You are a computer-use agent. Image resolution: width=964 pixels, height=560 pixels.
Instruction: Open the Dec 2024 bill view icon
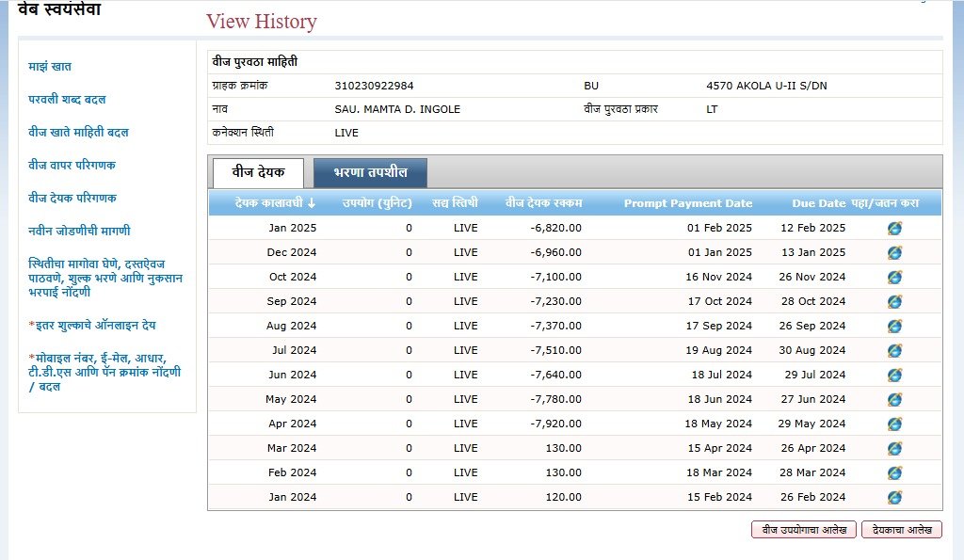tap(894, 252)
